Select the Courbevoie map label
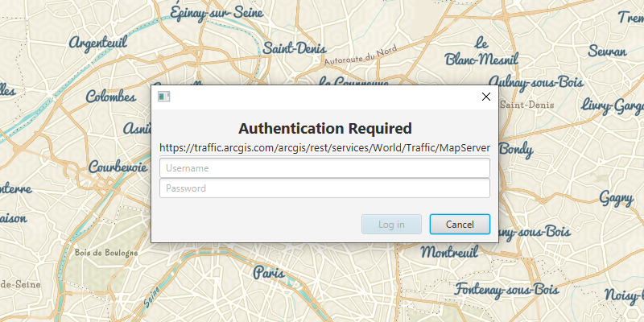This screenshot has height=322, width=644. click(118, 167)
